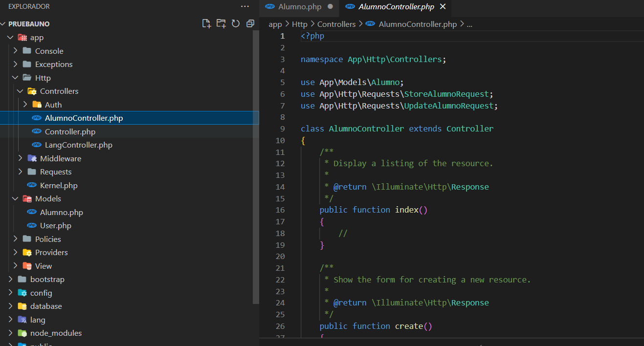This screenshot has height=346, width=644.
Task: Collapse the Controllers folder chevron
Action: 21,91
